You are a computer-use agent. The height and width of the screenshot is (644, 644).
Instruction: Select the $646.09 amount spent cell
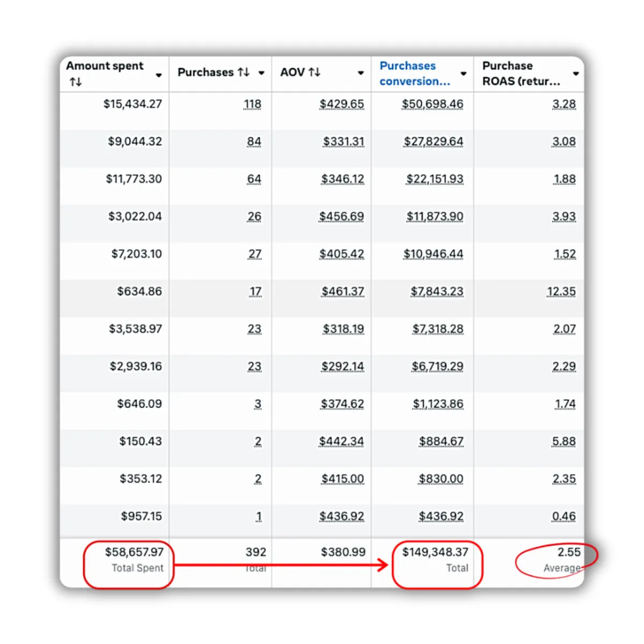pos(140,404)
